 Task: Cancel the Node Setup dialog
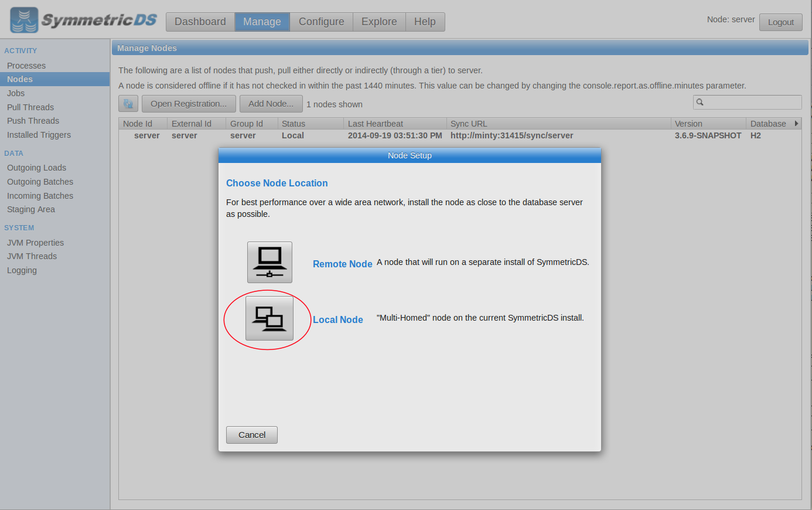click(252, 435)
